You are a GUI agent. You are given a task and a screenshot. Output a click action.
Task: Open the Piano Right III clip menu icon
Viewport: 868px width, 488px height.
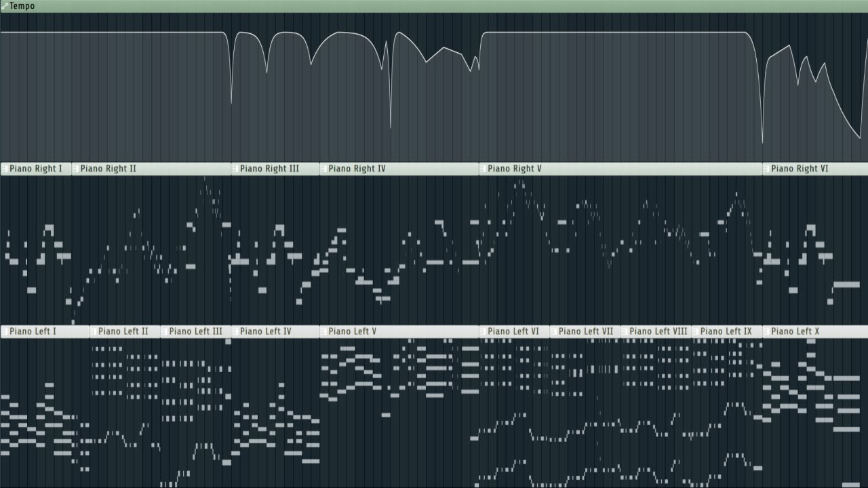point(235,169)
